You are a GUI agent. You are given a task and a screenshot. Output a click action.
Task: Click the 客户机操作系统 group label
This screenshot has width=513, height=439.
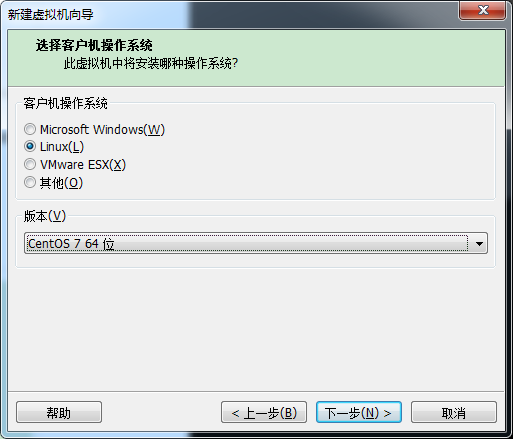click(x=65, y=103)
